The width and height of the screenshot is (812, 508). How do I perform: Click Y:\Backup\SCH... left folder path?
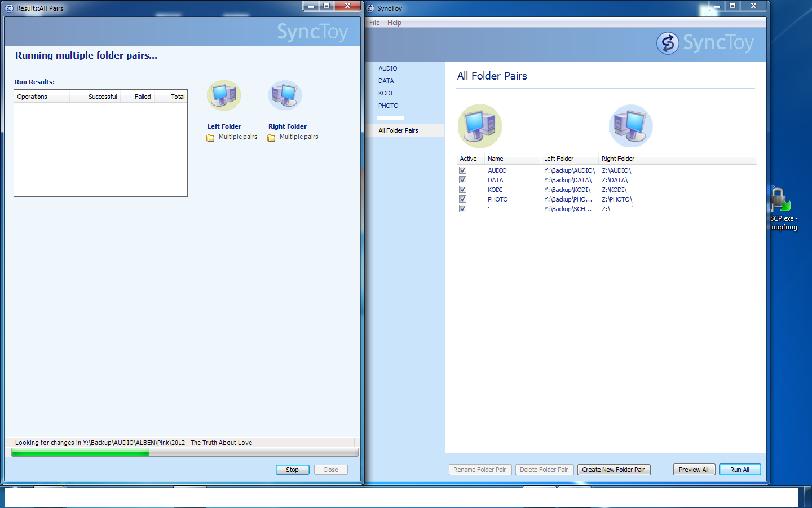coord(568,209)
